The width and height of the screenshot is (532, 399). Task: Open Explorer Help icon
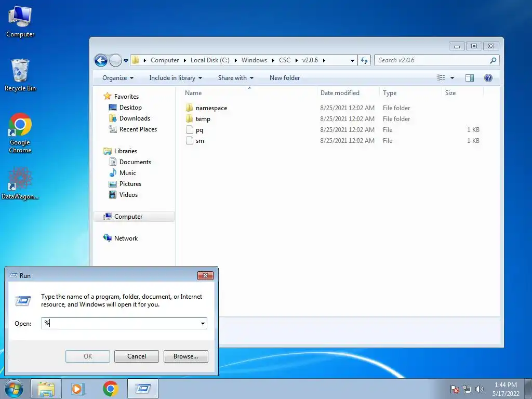pos(488,78)
